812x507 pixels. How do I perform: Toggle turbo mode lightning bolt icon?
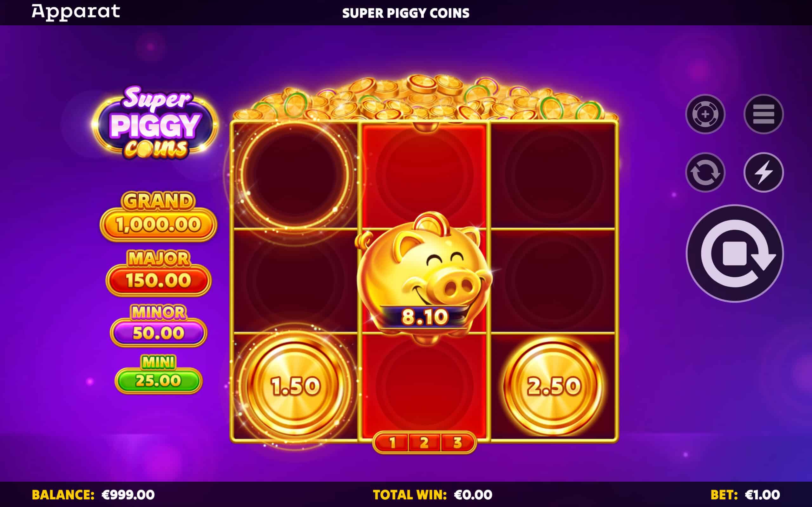pyautogui.click(x=764, y=172)
